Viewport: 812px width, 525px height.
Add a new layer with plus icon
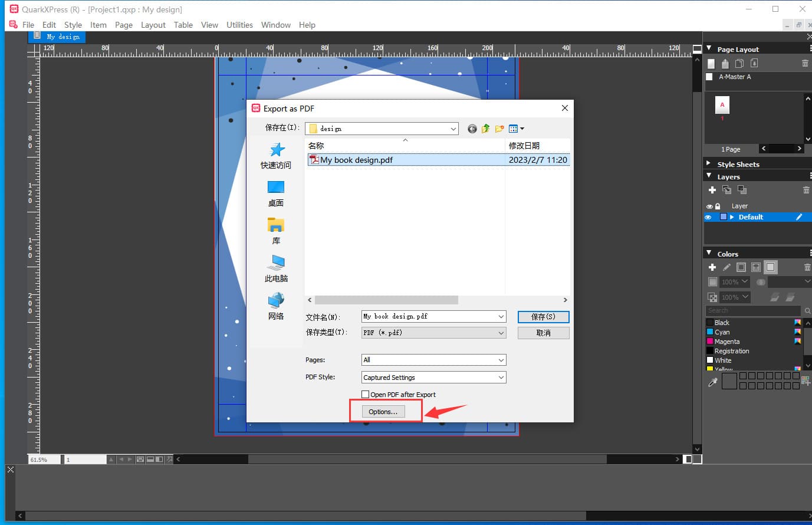pos(712,190)
